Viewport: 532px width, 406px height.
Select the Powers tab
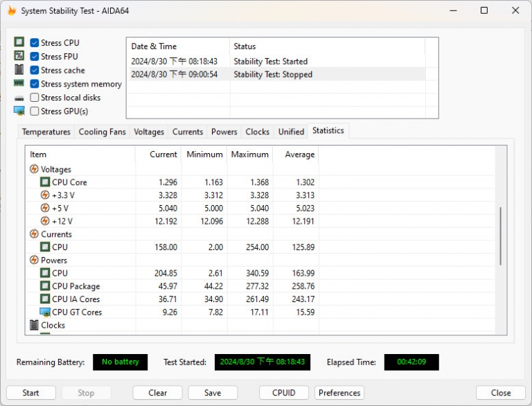tap(224, 132)
